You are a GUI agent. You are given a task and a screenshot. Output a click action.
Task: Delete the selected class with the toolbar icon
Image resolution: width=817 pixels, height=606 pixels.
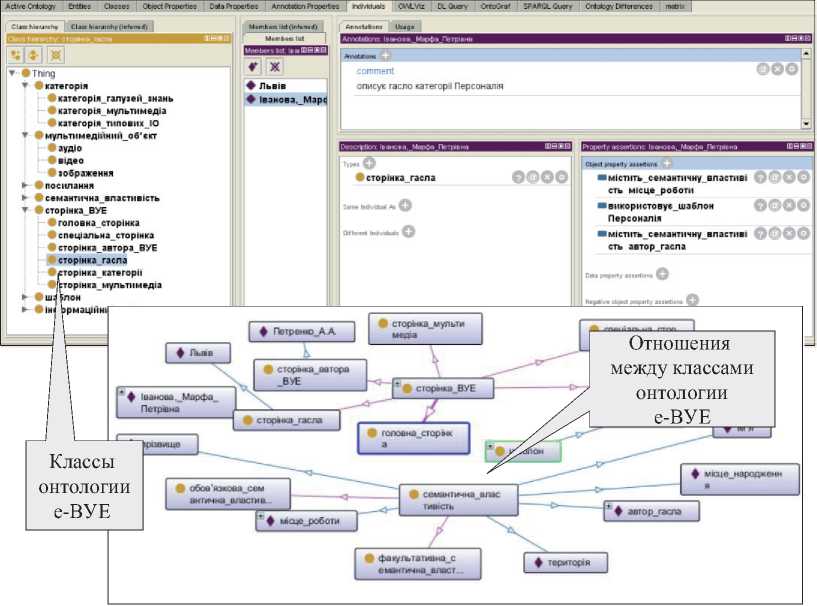tap(56, 55)
